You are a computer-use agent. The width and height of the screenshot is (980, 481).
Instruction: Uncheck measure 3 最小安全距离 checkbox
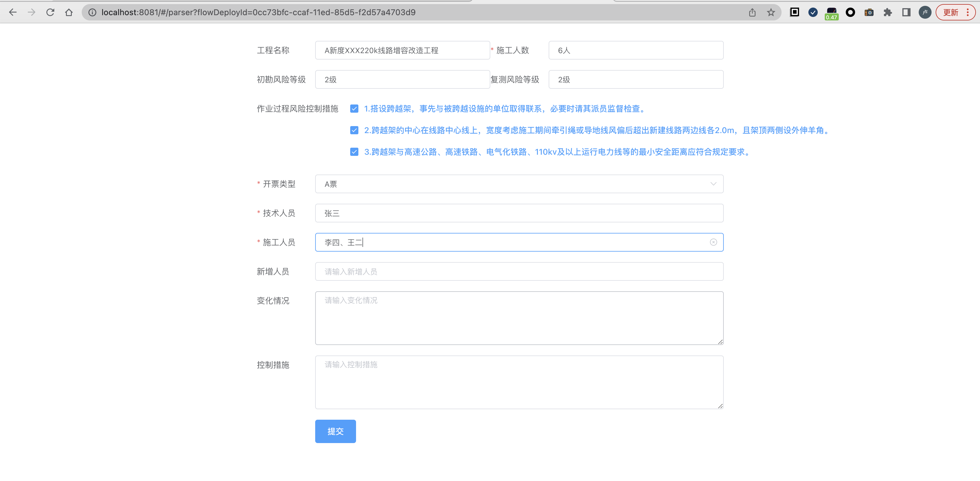[354, 152]
